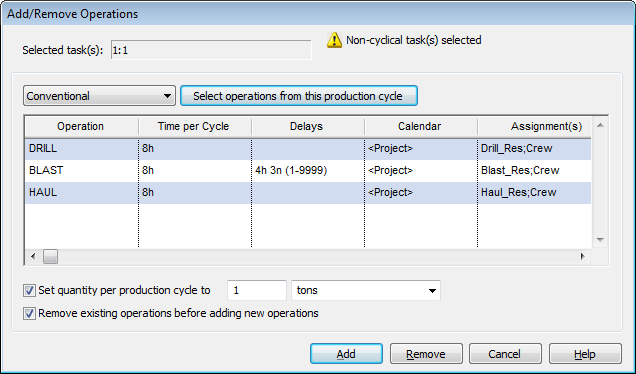Select the BLAST operation row

pyautogui.click(x=308, y=170)
